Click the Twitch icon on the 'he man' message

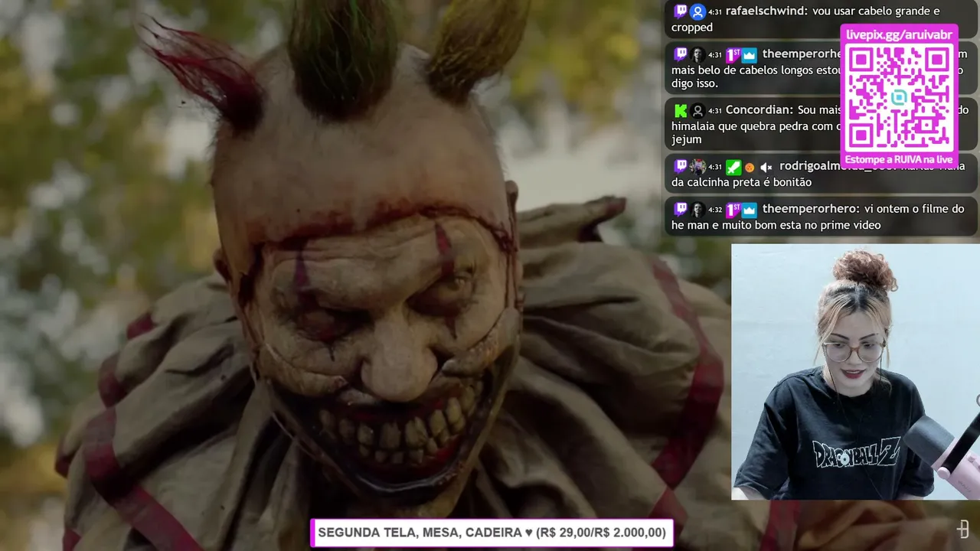(681, 209)
